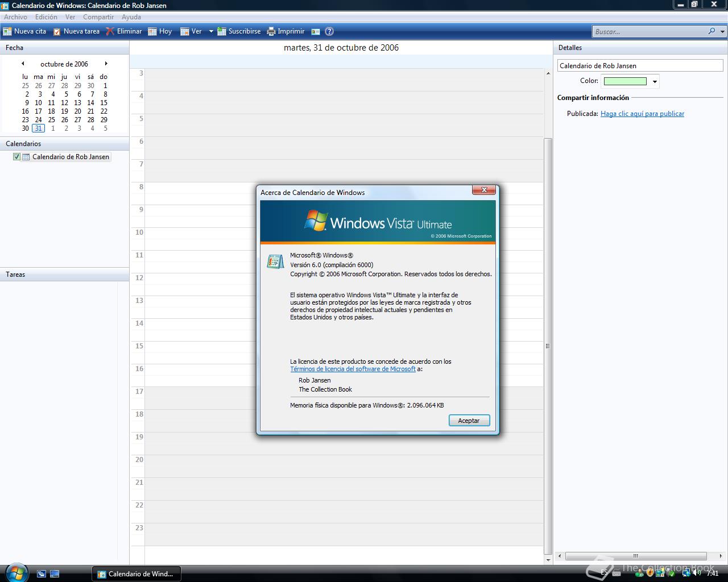The width and height of the screenshot is (728, 582).
Task: Open the Ver menu in menu bar
Action: pyautogui.click(x=70, y=17)
